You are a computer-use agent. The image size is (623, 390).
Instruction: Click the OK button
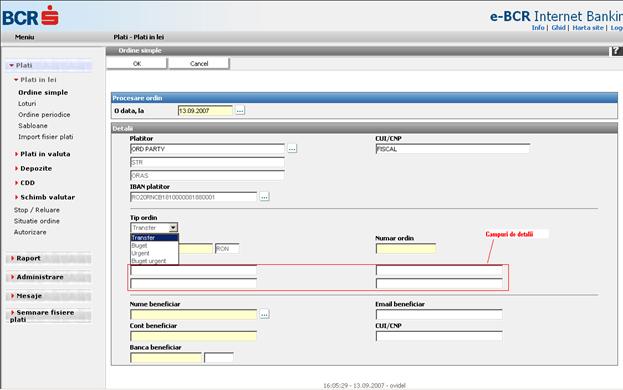point(137,64)
